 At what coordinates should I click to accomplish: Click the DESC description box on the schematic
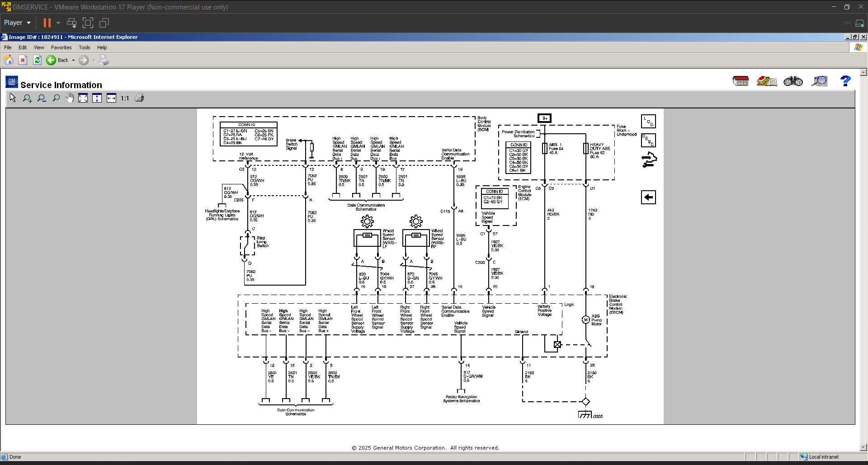648,141
